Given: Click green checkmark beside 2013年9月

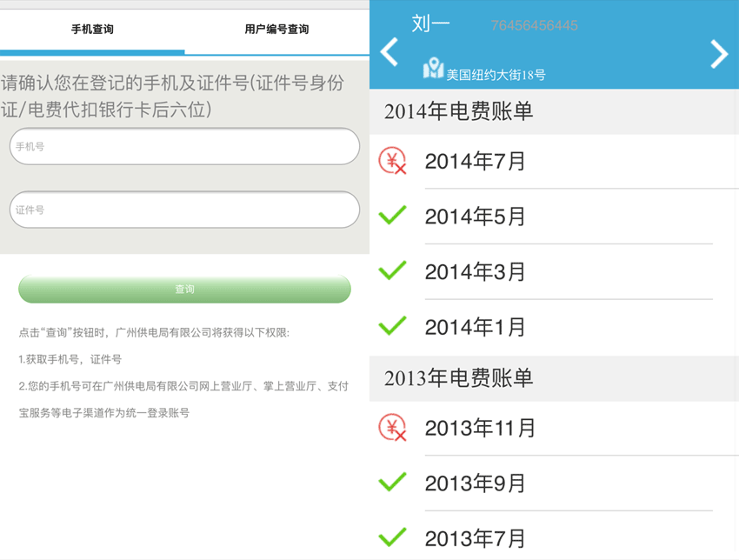Looking at the screenshot, I should tap(393, 482).
